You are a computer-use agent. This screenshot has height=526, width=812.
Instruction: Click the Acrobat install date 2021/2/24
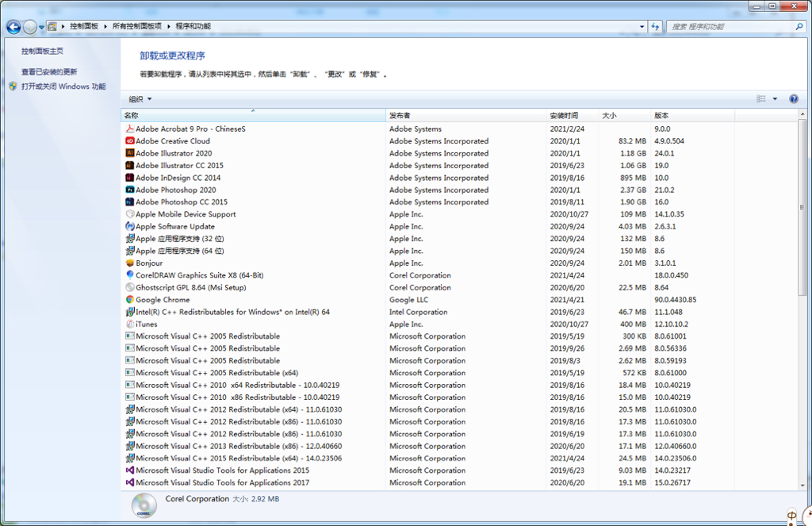(567, 129)
